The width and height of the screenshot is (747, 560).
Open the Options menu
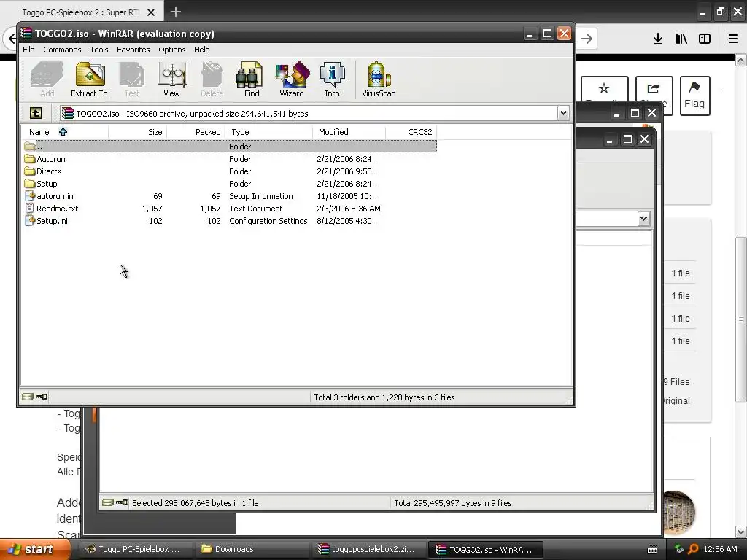[x=172, y=50]
